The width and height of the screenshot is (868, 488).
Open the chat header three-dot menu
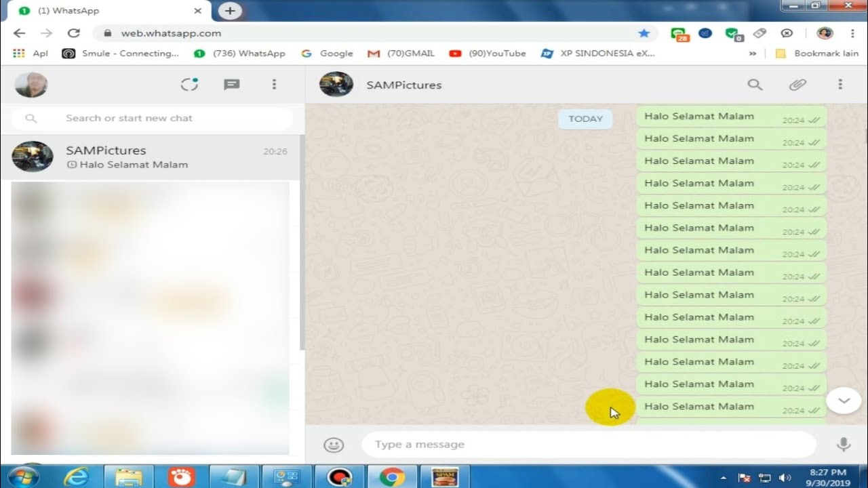click(840, 85)
